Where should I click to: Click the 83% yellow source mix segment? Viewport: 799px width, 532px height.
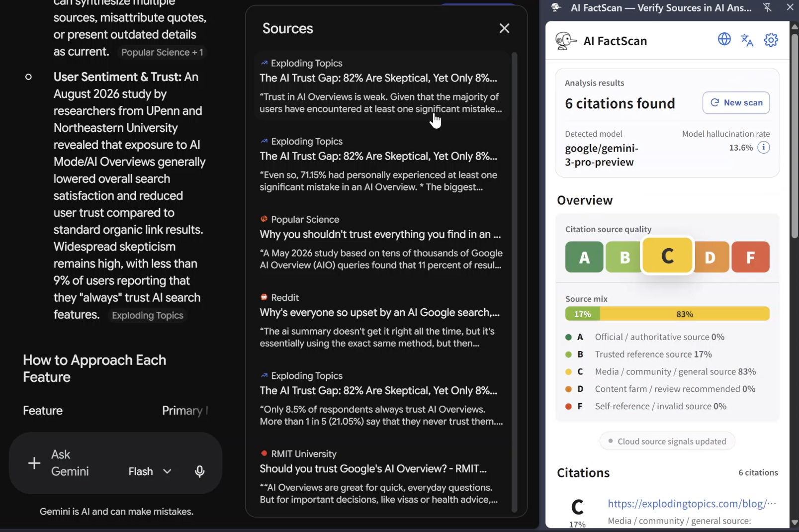685,314
